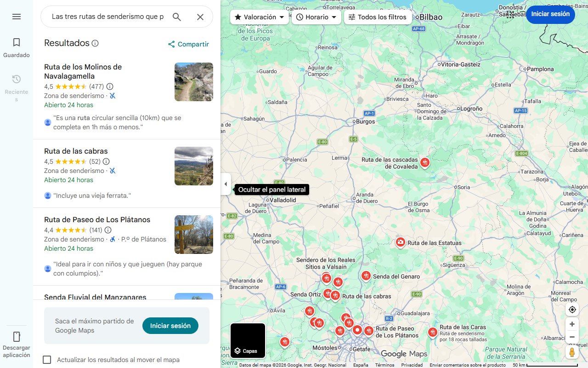Click the my-location targeting icon
The height and width of the screenshot is (368, 588).
coord(572,310)
